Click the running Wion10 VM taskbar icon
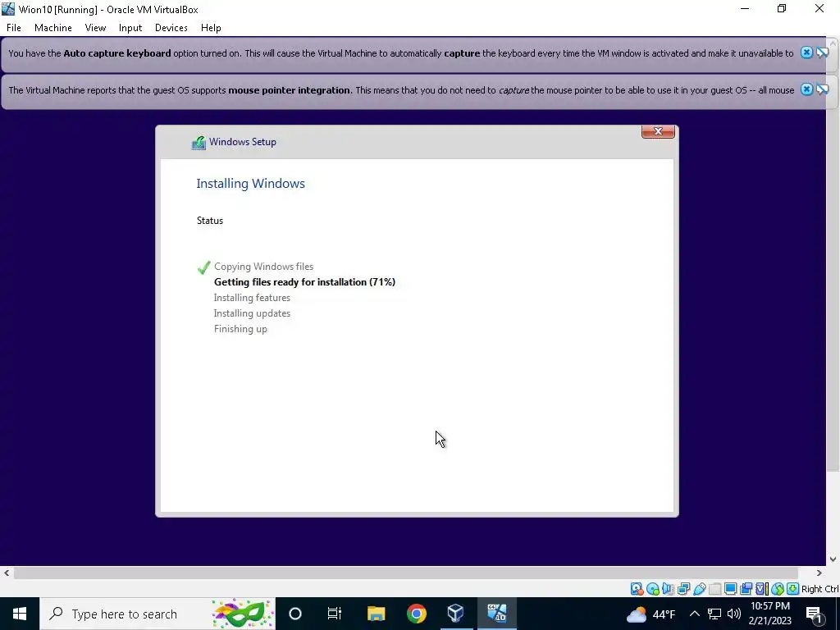840x630 pixels. [496, 614]
